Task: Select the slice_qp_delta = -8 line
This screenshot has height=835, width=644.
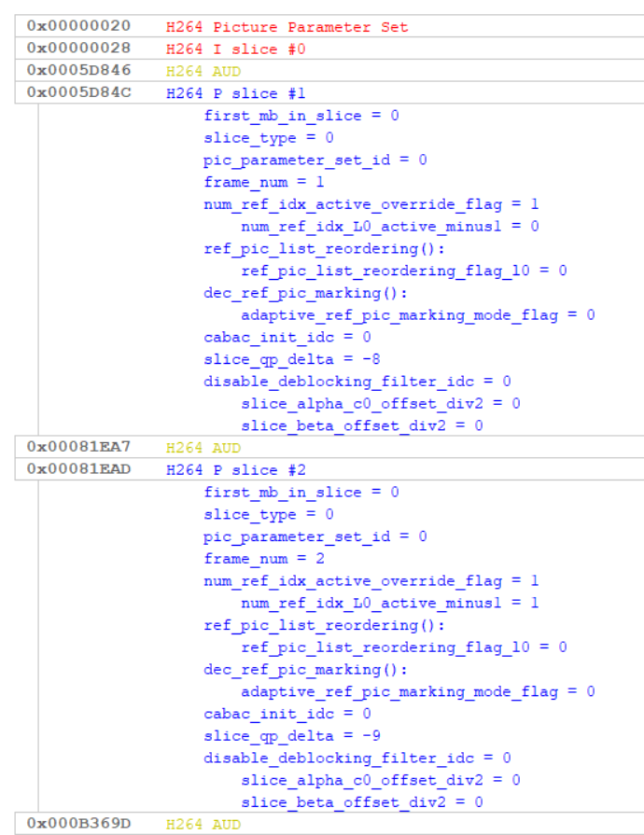Action: point(292,359)
